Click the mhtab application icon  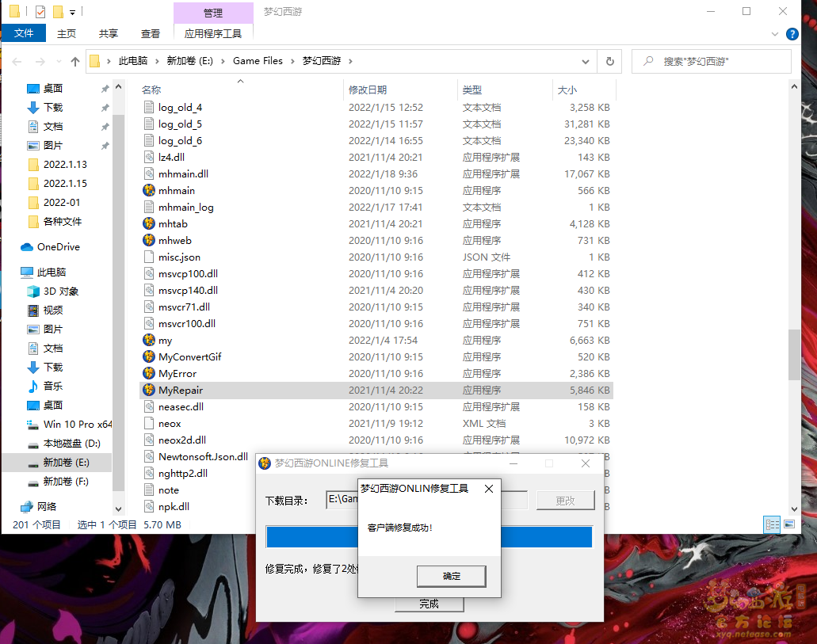click(x=149, y=224)
